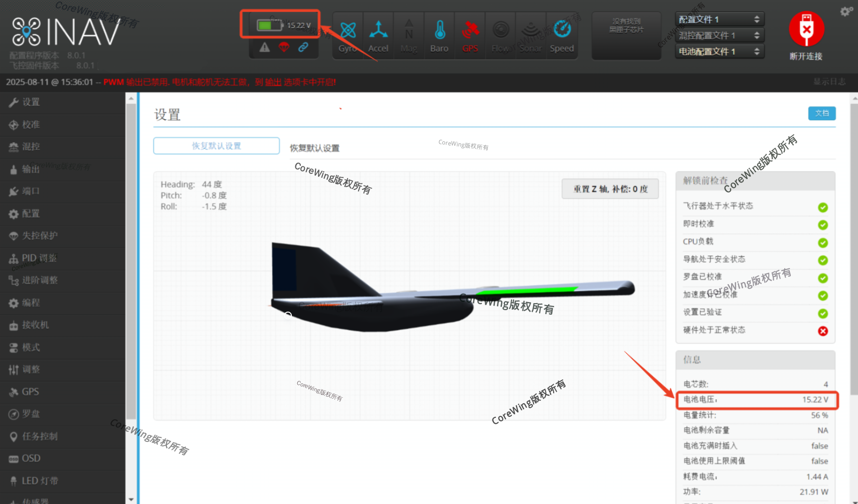
Task: Open the 文档 documentation button
Action: point(821,113)
